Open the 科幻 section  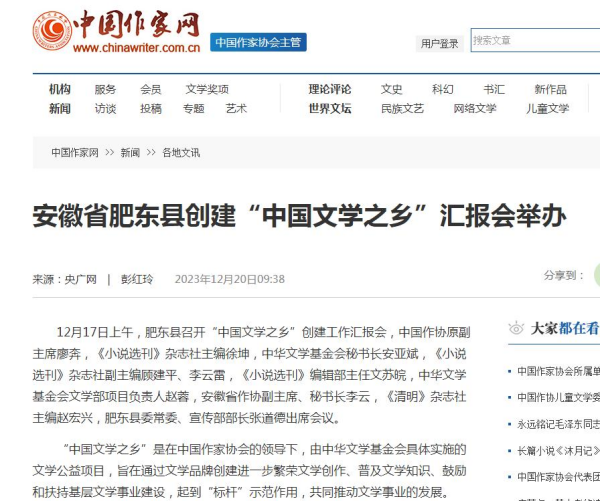[x=443, y=90]
